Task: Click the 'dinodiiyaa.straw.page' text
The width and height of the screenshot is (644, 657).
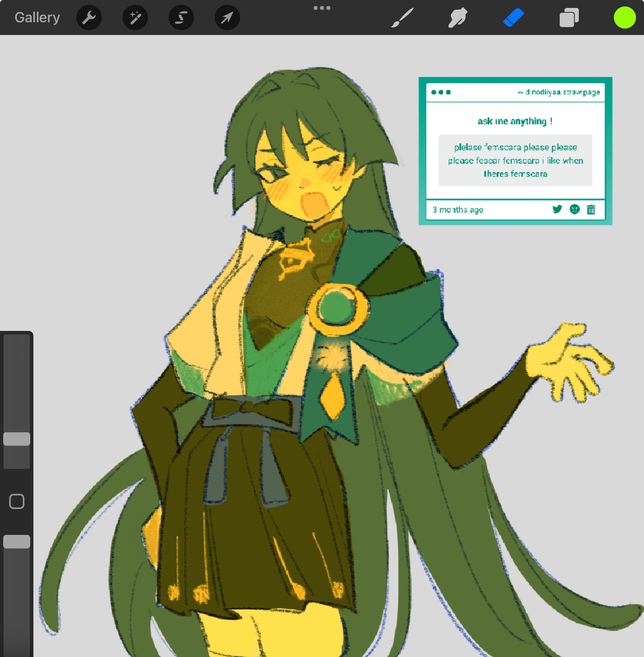Action: [563, 92]
